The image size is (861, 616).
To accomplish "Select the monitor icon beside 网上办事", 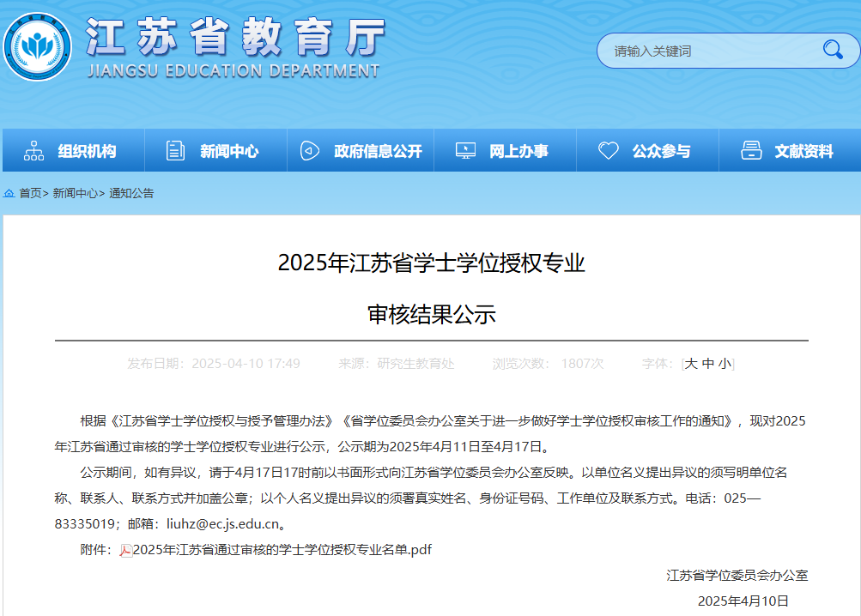I will [464, 149].
